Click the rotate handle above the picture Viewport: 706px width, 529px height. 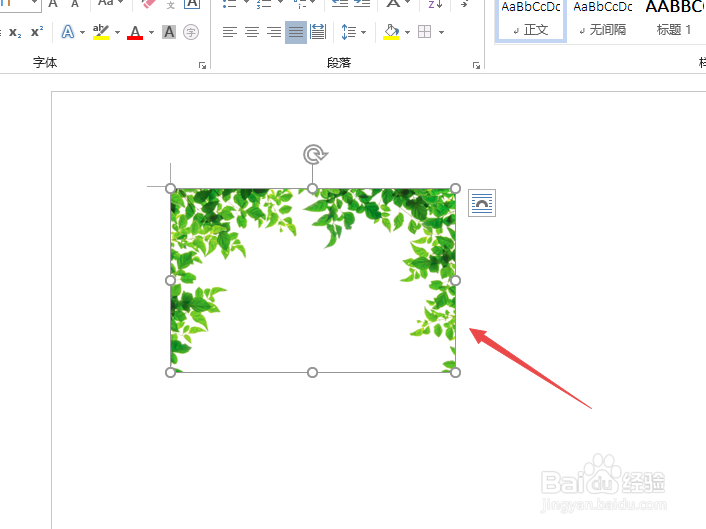315,155
